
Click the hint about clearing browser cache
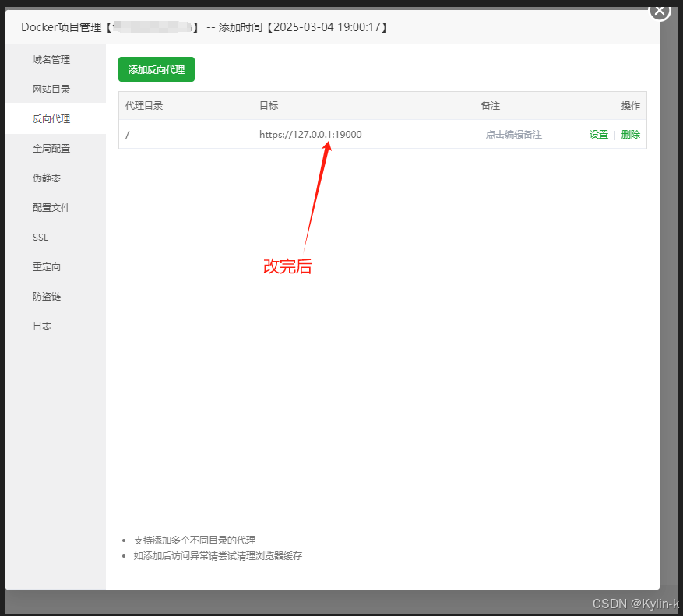(x=218, y=556)
